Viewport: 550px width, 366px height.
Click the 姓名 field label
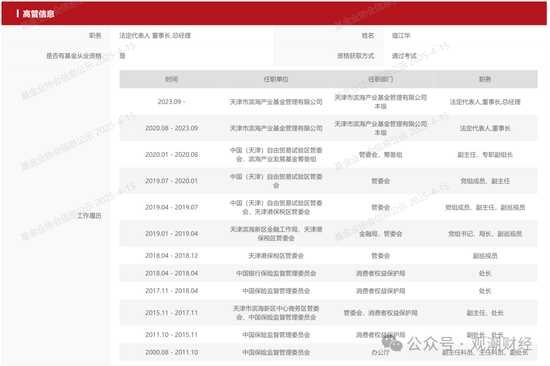coord(368,35)
